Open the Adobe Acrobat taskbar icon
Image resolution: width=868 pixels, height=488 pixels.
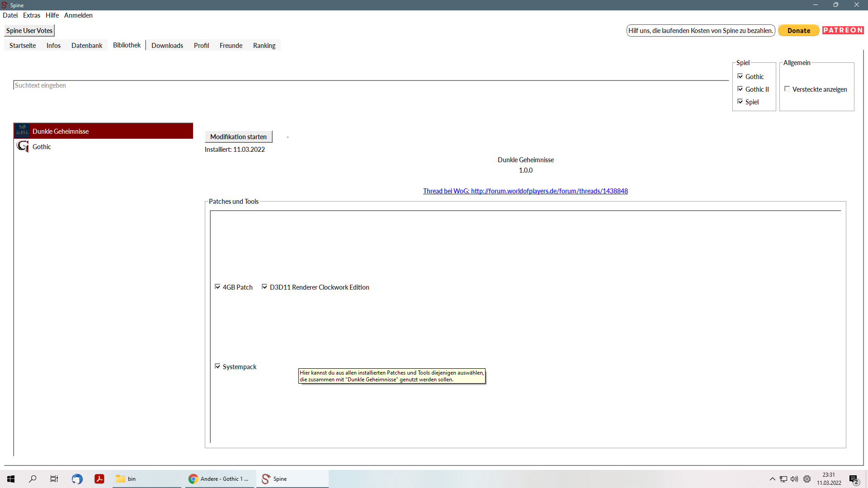point(99,479)
